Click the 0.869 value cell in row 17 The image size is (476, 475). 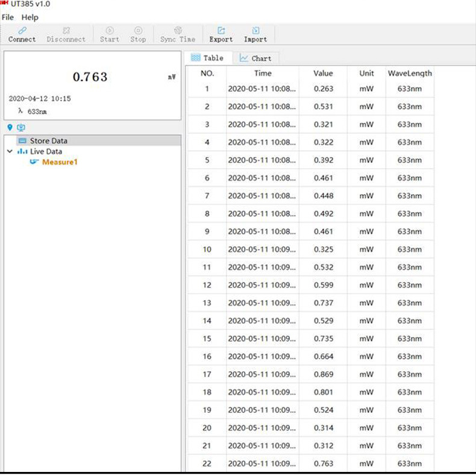coord(323,374)
